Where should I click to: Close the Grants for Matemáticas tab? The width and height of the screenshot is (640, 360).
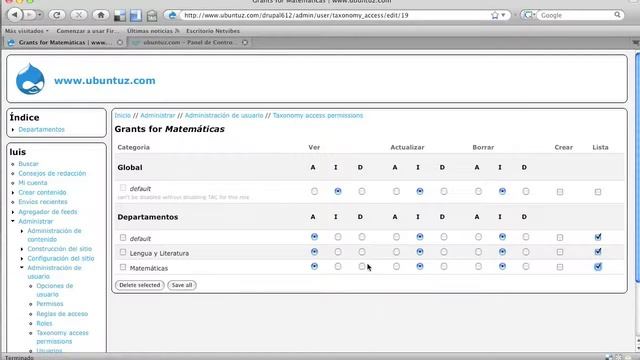click(120, 42)
